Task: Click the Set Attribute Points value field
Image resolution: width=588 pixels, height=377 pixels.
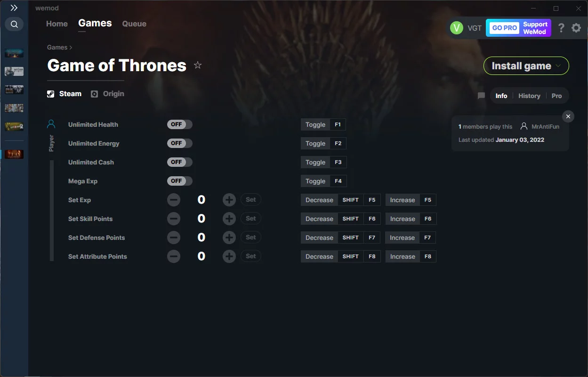Action: [201, 256]
